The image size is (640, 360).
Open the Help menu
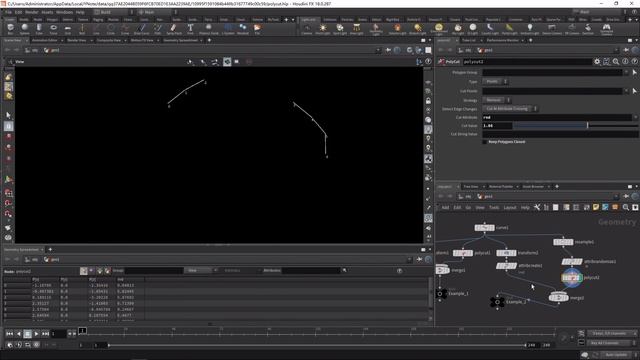click(80, 12)
